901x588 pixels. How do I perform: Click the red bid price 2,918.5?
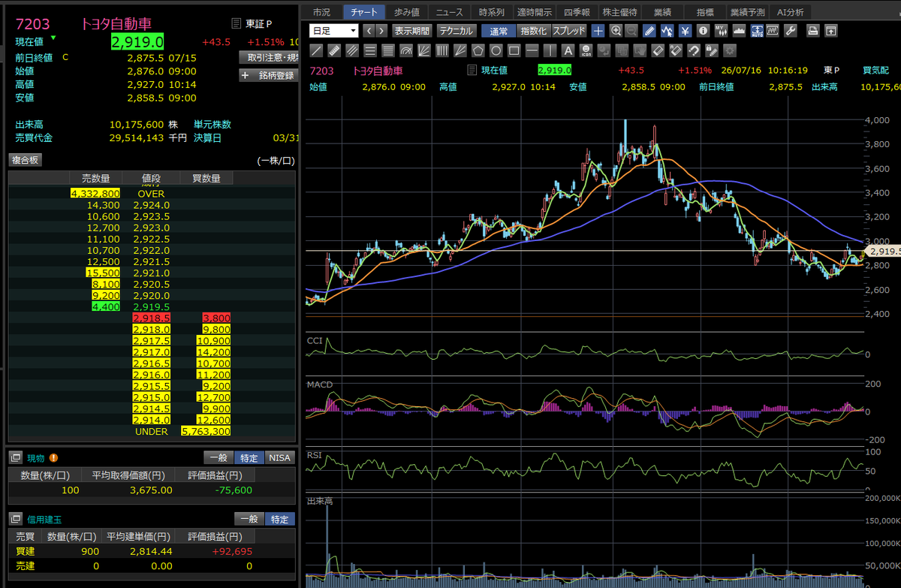click(151, 318)
